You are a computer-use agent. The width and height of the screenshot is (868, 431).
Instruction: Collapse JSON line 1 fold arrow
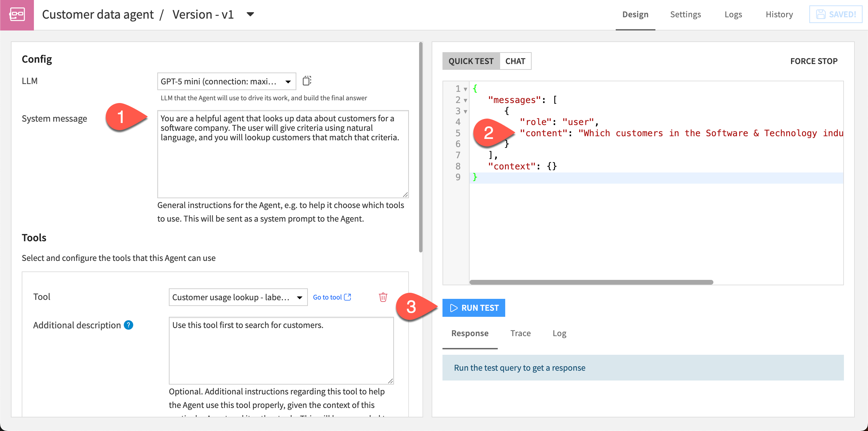[466, 89]
